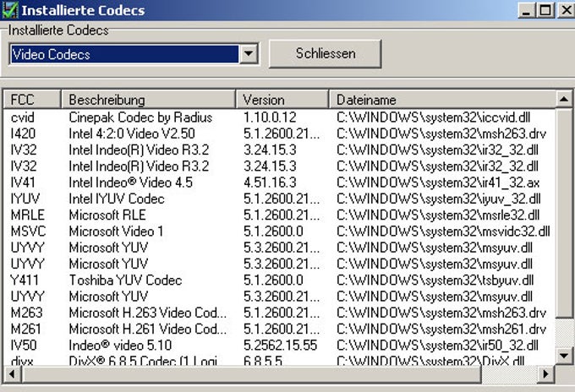Click the horizontal scrollbar thumb
Viewport: 575px width, 392px height.
click(x=252, y=374)
